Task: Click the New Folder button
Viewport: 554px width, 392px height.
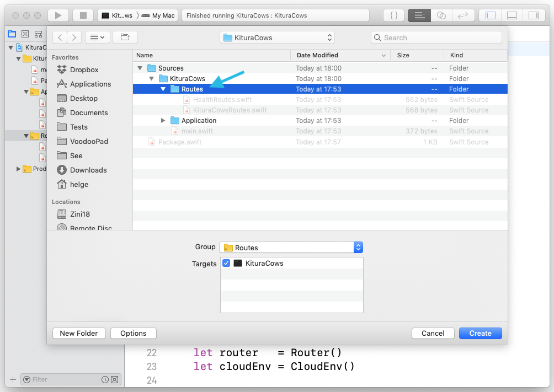Action: click(79, 333)
